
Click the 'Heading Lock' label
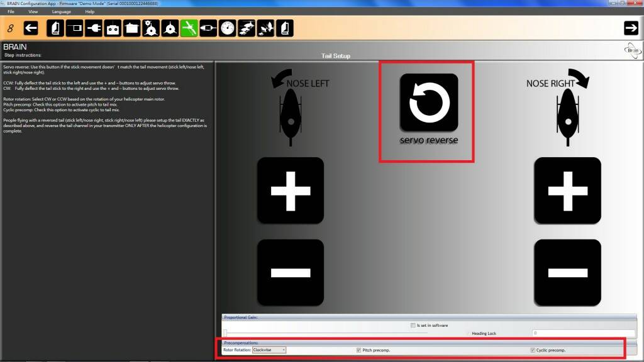(484, 333)
